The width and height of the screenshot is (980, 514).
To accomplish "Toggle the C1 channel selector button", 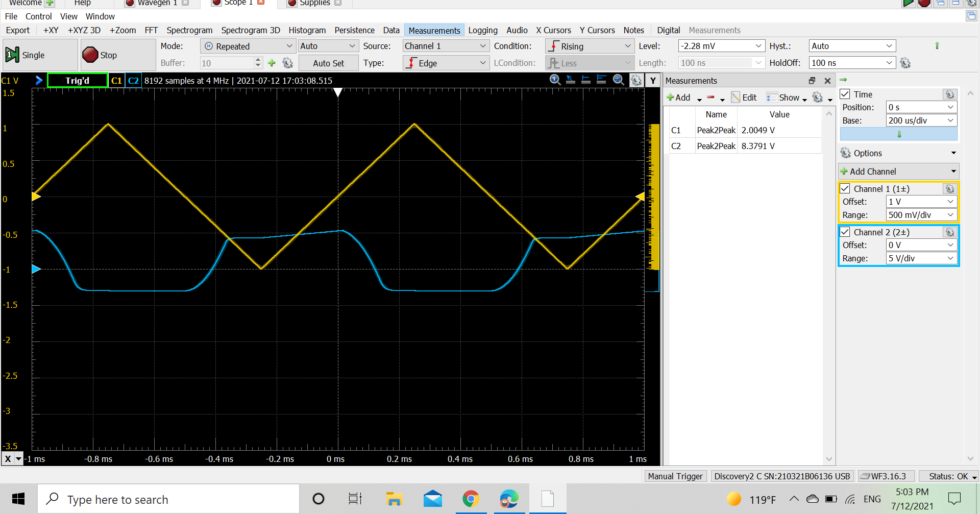I will tap(116, 80).
